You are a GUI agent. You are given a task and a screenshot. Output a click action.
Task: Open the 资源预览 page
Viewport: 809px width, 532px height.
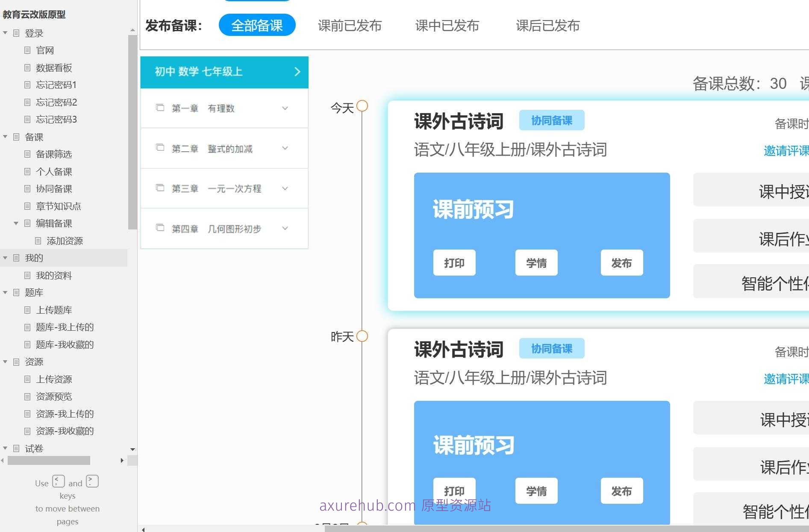click(54, 396)
